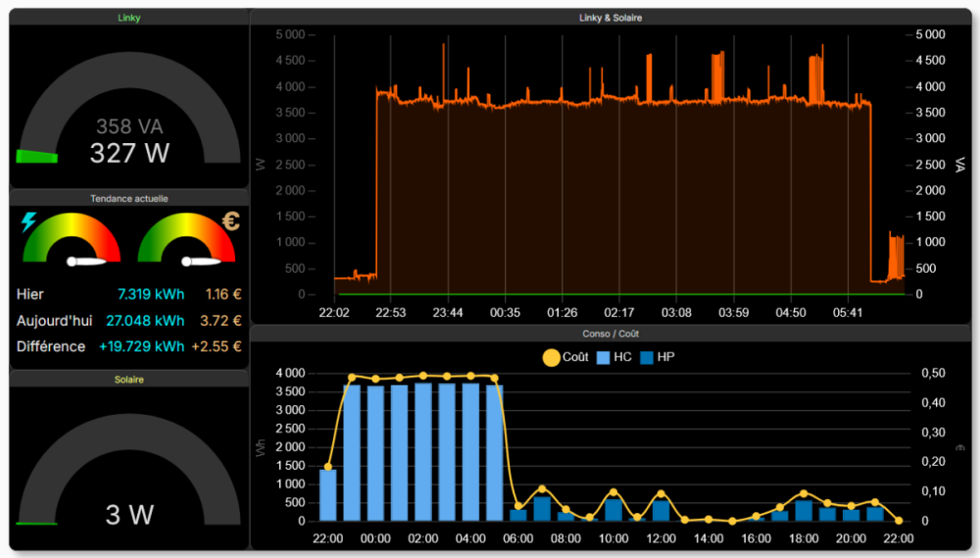
Task: Click the 02:00 bar in Conso chart
Action: click(423, 452)
